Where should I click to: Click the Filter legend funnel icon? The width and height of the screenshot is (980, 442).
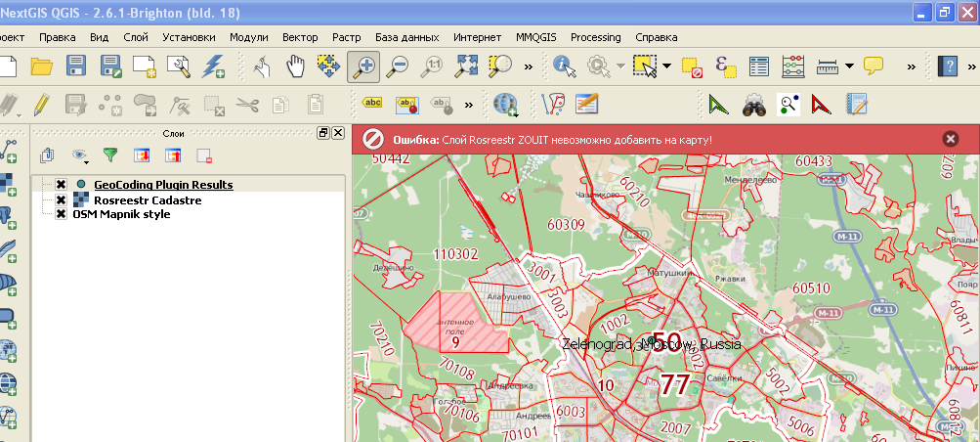pos(110,155)
